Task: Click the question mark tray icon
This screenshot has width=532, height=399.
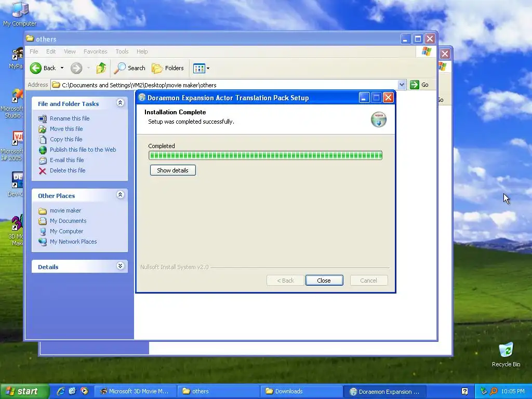Action: [464, 392]
